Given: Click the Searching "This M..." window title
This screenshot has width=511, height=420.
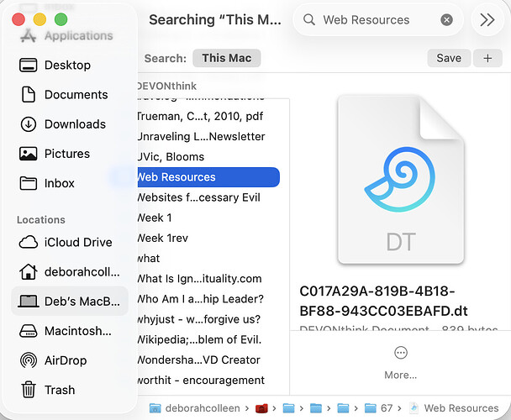Looking at the screenshot, I should tap(215, 20).
